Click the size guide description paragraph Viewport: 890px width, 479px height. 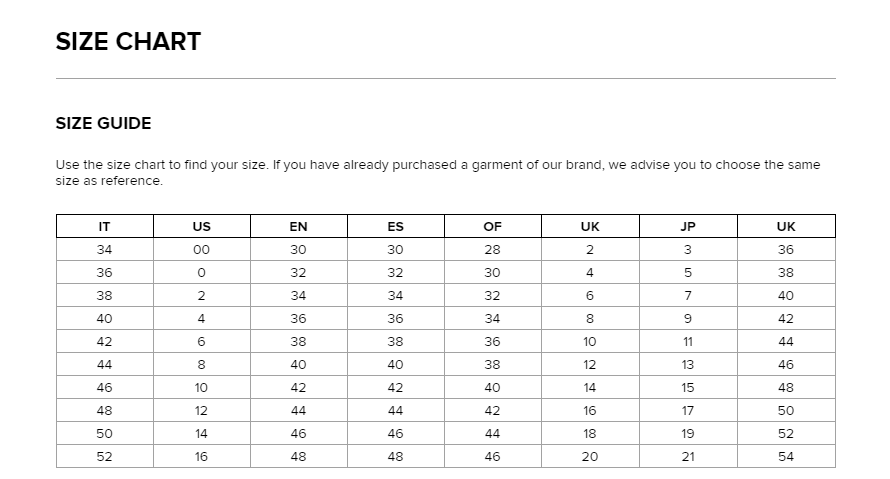pos(438,173)
